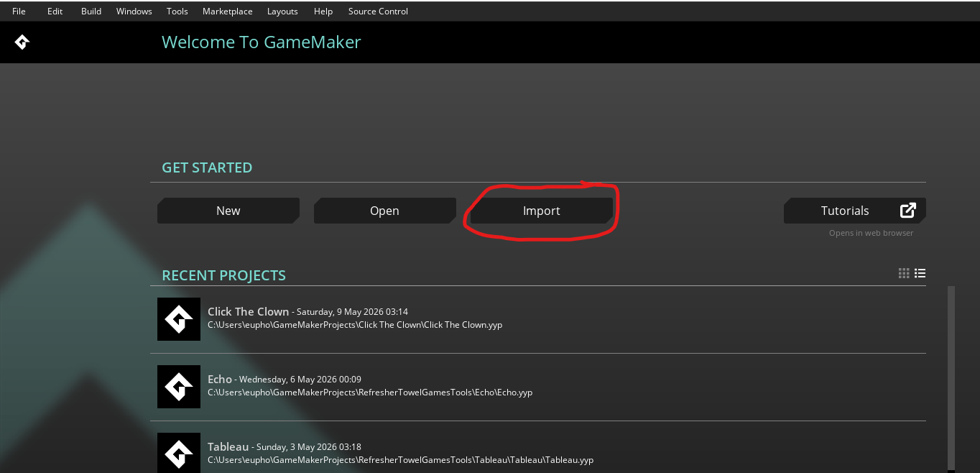Open the Build menu
Screen dimensions: 980x473
click(91, 12)
